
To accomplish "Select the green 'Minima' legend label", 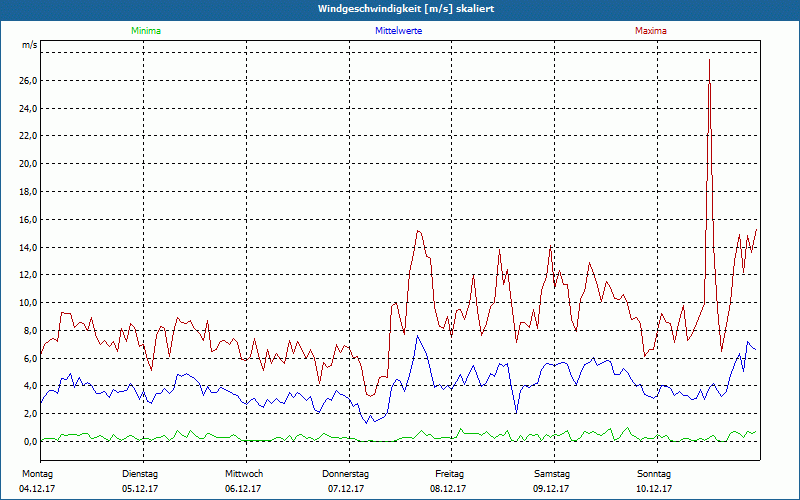I will click(146, 31).
